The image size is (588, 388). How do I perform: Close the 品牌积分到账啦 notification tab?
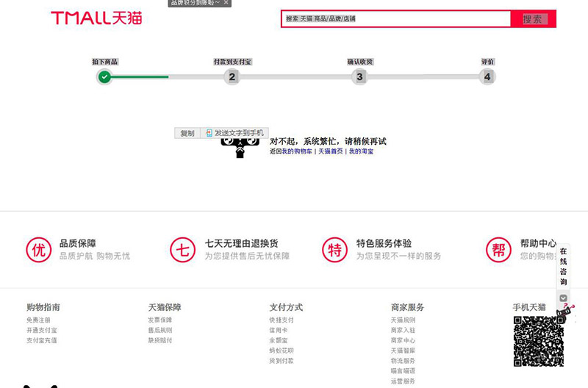(226, 3)
